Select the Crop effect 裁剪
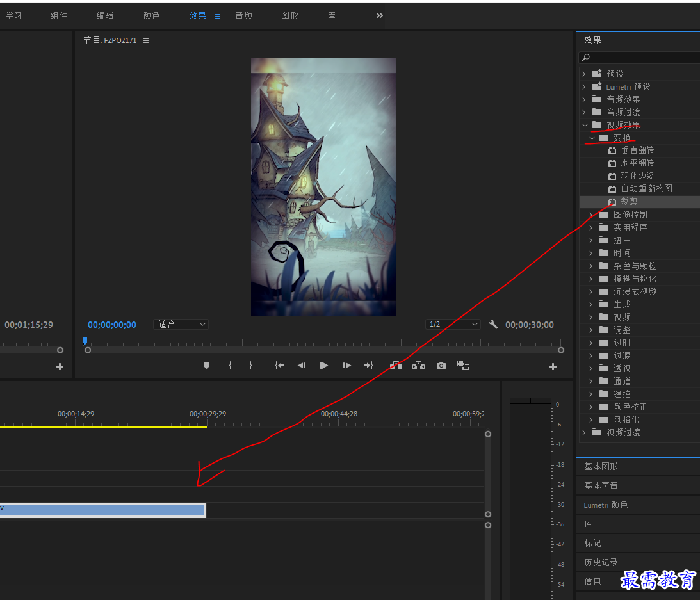The height and width of the screenshot is (600, 700). point(629,202)
